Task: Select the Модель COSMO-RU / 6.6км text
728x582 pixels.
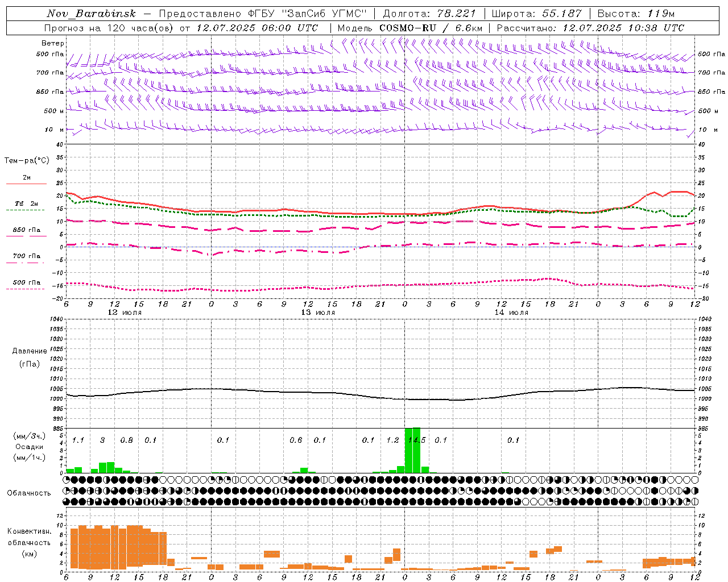Action: (x=410, y=28)
